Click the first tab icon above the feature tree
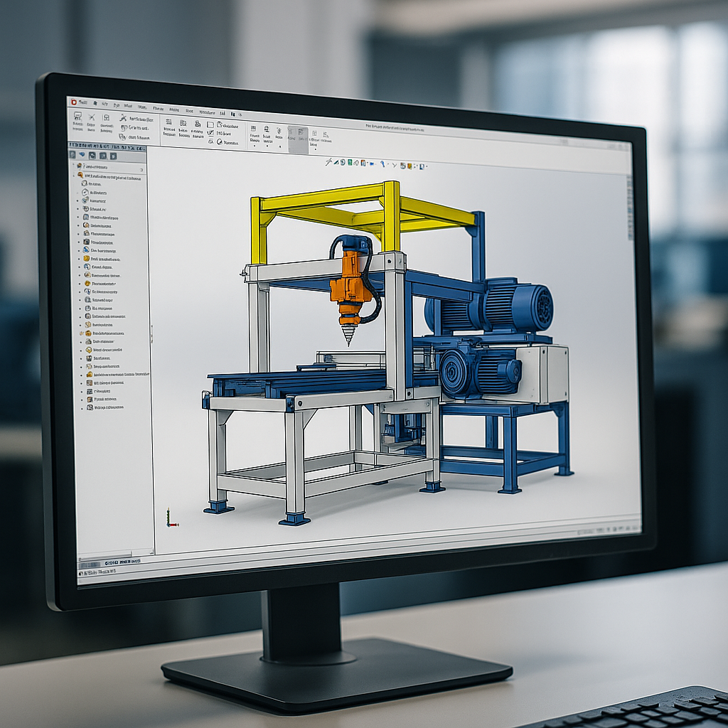728x728 pixels. point(73,154)
